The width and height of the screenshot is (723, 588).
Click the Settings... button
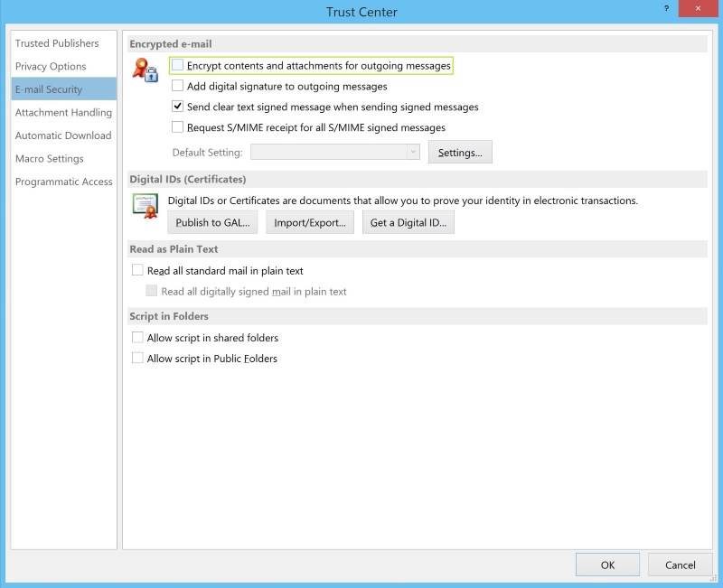[x=460, y=153]
